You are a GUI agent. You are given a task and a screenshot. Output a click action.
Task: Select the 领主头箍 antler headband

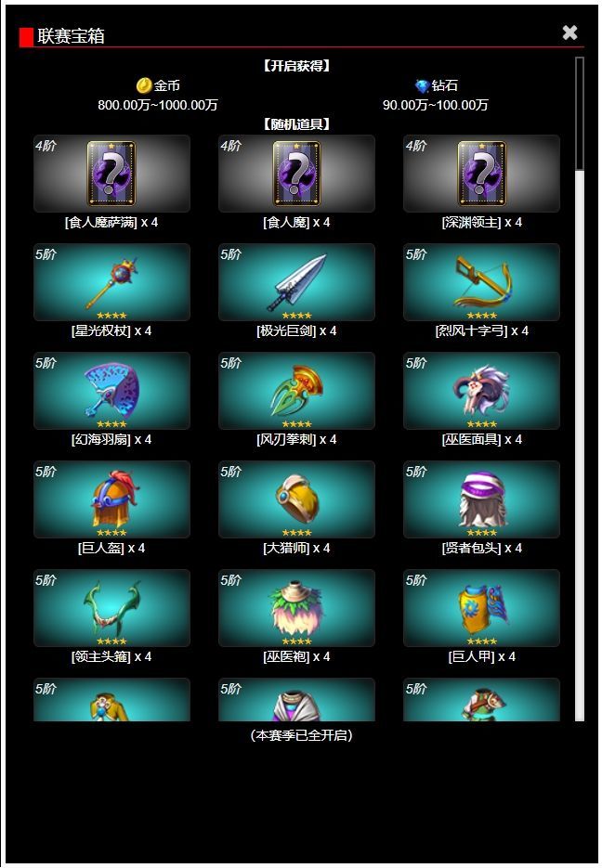(111, 607)
